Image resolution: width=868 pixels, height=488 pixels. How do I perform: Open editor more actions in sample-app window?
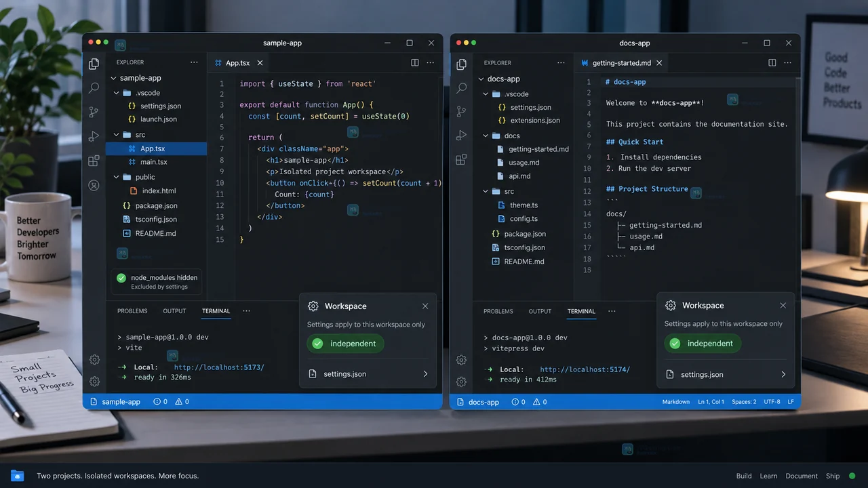(x=431, y=62)
